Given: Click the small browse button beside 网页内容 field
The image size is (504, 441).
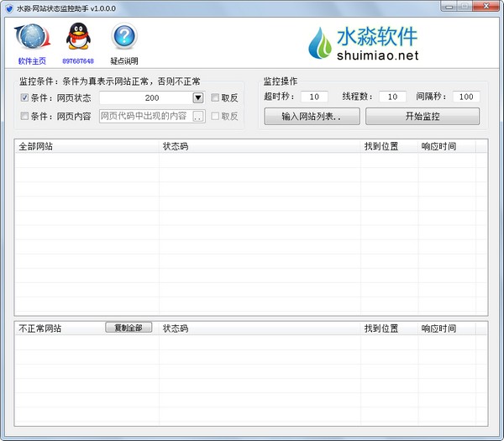Looking at the screenshot, I should (198, 117).
